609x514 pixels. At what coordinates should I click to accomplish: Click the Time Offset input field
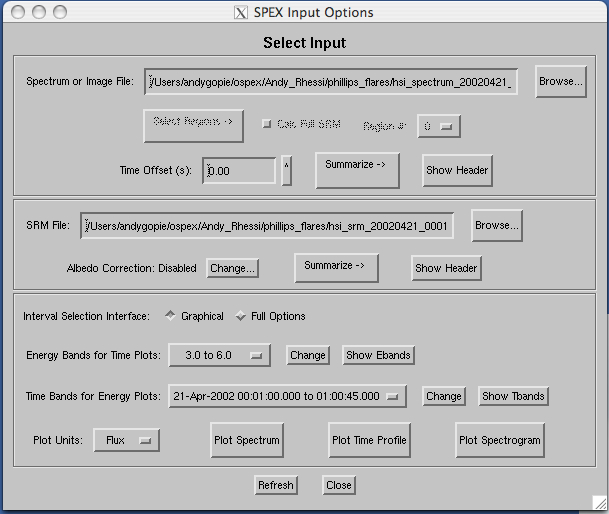pos(240,171)
